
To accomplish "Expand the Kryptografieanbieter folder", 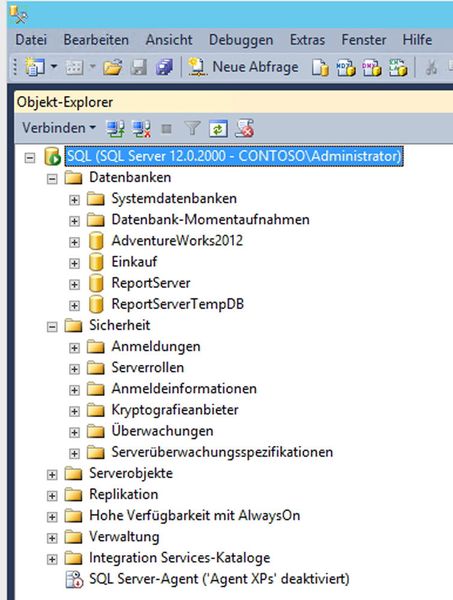I will click(74, 411).
